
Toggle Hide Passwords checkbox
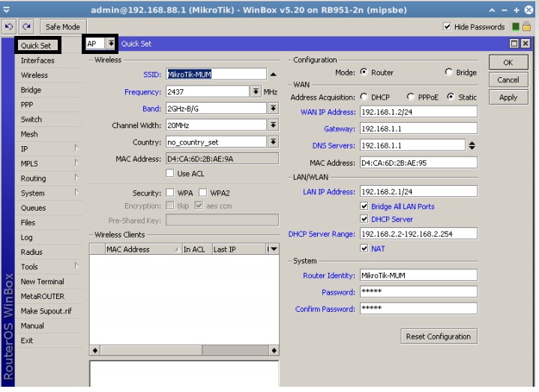[x=447, y=26]
